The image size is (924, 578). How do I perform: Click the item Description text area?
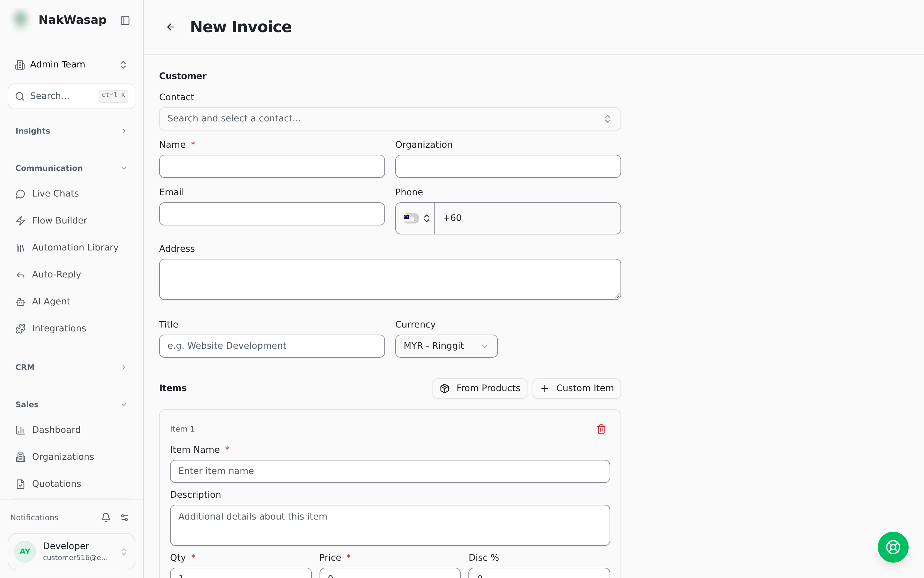tap(390, 525)
